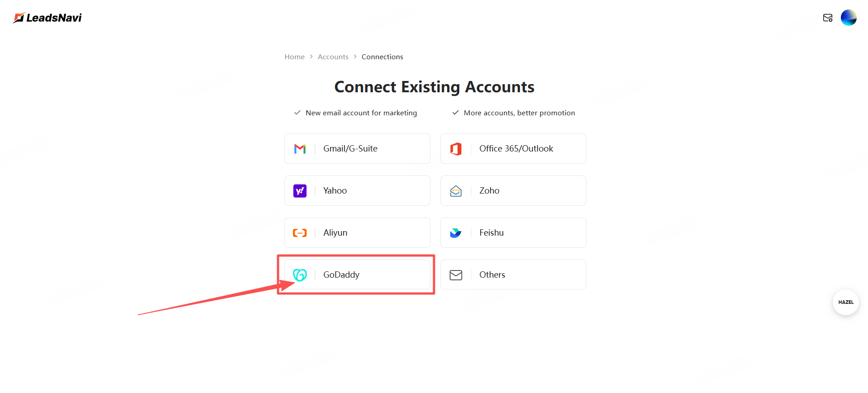The image size is (868, 393).
Task: Open the mail settings icon
Action: 828,18
